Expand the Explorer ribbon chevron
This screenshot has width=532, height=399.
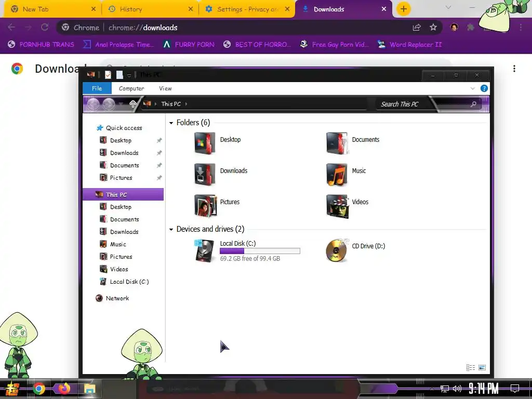(x=473, y=88)
